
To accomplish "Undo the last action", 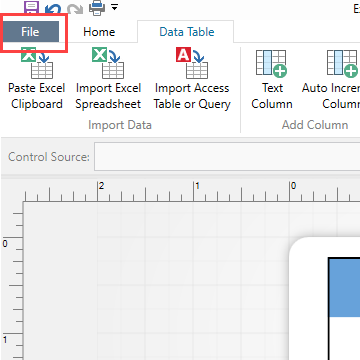I will click(54, 8).
